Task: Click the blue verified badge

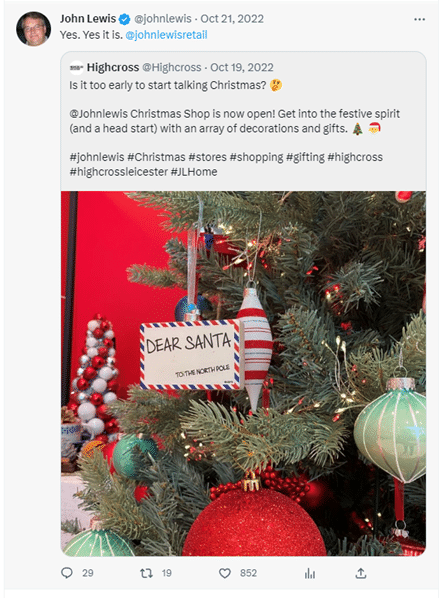Action: tap(124, 19)
